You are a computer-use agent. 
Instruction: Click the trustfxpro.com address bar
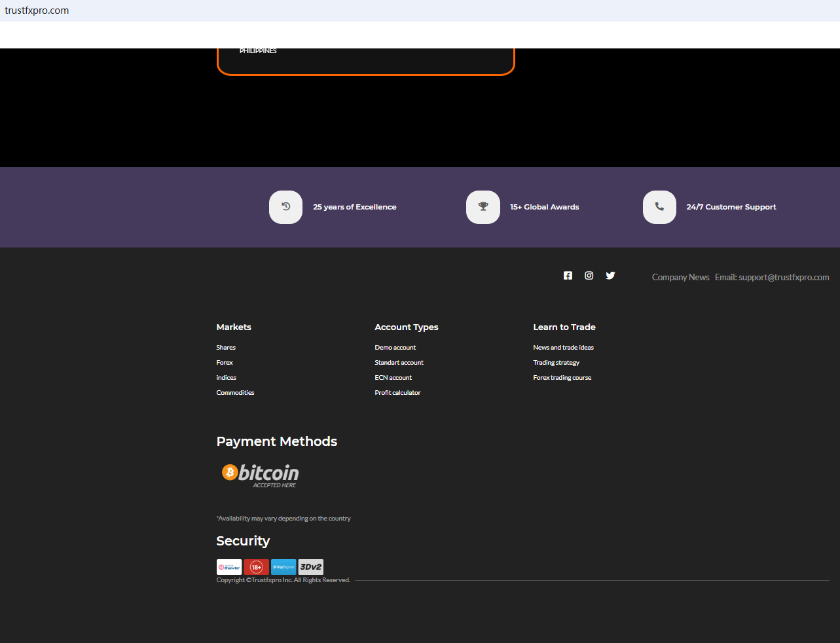37,10
